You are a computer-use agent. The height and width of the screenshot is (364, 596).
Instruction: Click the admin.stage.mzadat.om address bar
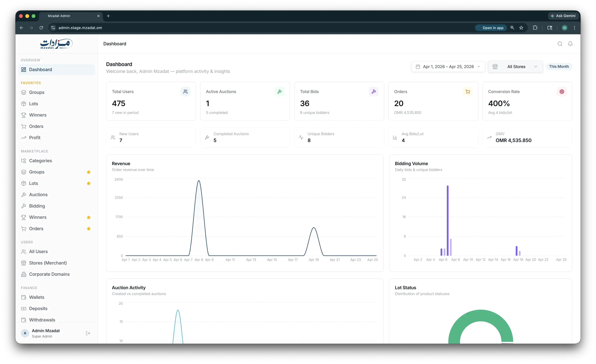click(261, 28)
